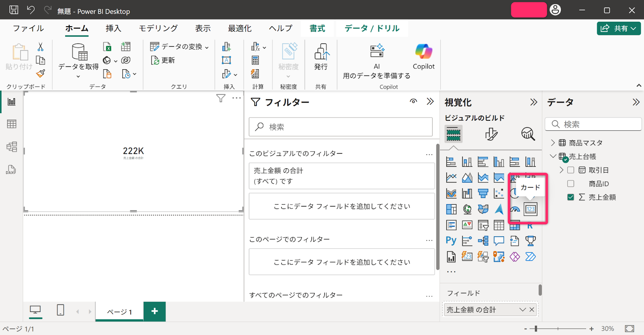Image resolution: width=644 pixels, height=335 pixels.
Task: Open Copilot from the ribbon
Action: 424,57
